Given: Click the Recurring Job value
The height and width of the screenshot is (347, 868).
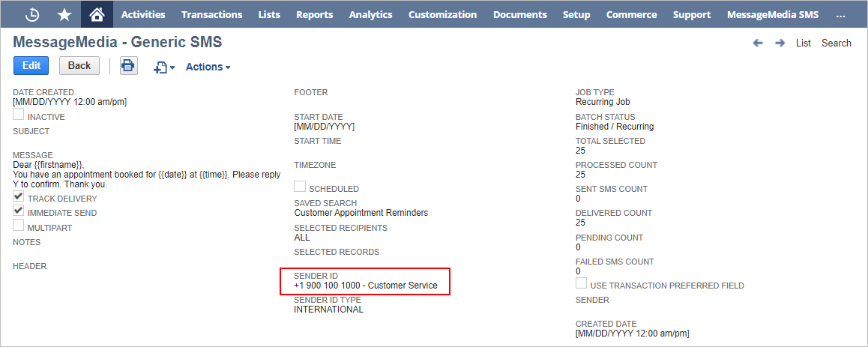Looking at the screenshot, I should [603, 102].
